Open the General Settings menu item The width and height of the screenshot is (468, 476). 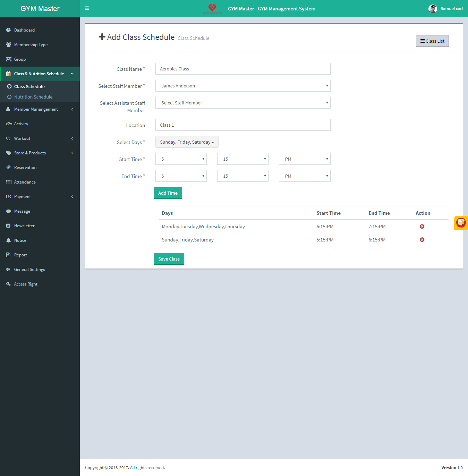tap(40, 270)
